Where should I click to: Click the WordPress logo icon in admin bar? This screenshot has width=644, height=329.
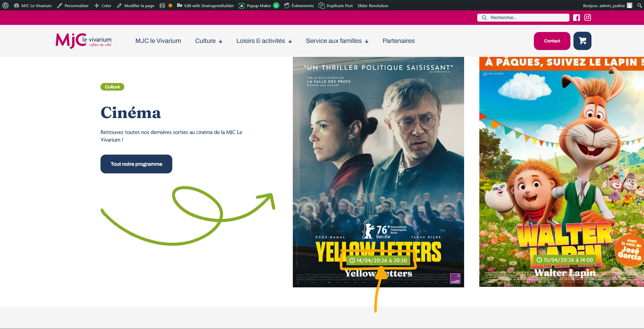(5, 5)
